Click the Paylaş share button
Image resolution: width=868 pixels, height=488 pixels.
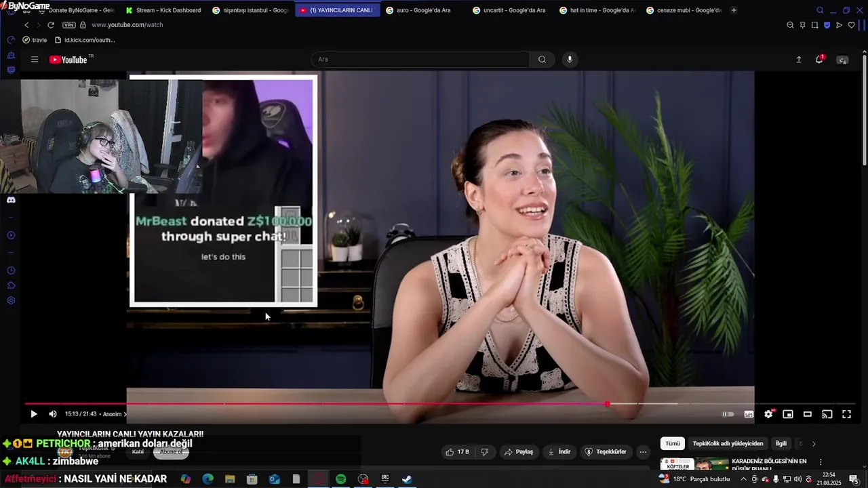pos(518,452)
